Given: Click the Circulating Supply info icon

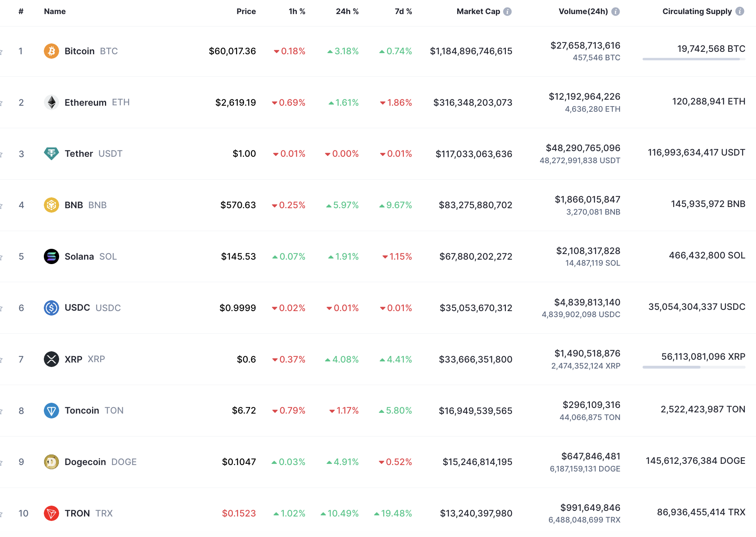Looking at the screenshot, I should click(740, 11).
